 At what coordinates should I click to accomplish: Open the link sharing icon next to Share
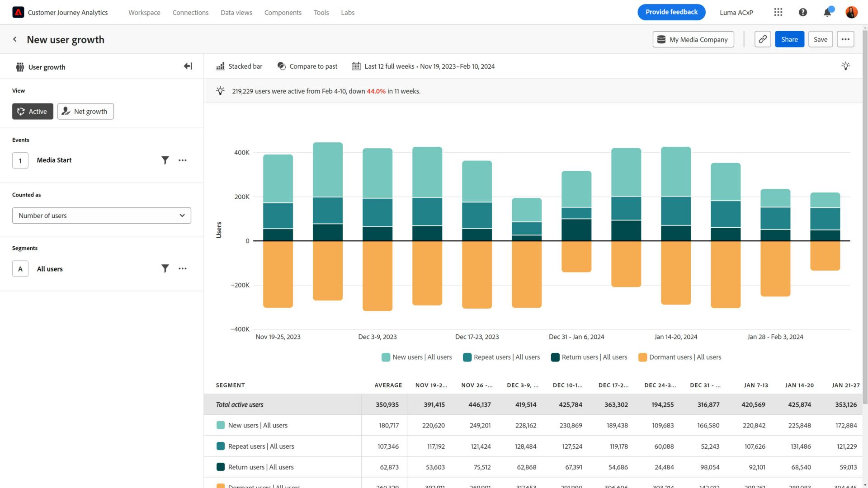[x=763, y=39]
